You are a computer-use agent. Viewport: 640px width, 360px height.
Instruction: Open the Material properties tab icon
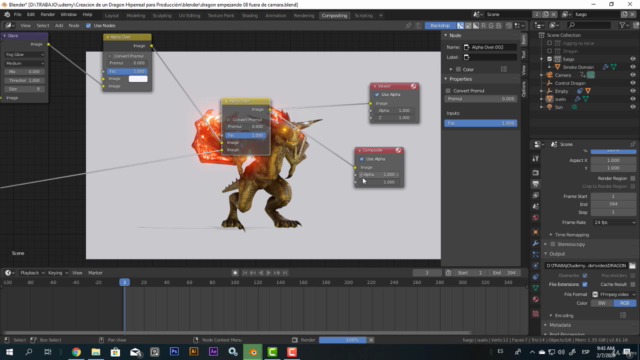536,299
